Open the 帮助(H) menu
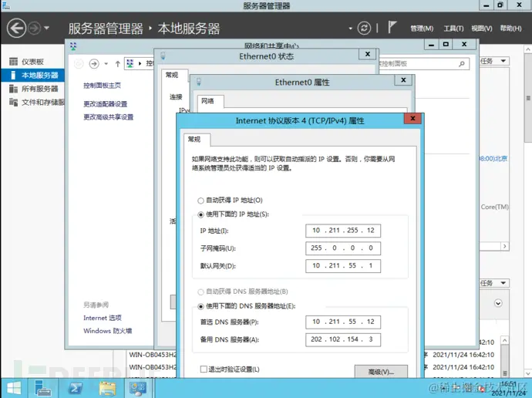532x398 pixels. pos(510,29)
